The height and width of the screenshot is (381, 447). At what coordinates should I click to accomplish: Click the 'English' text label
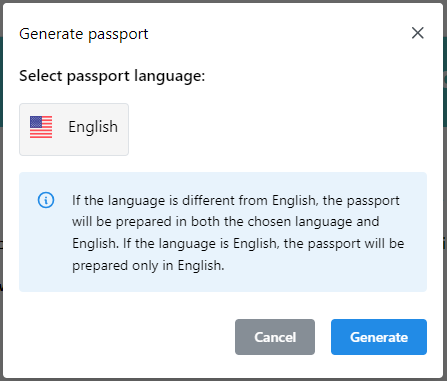tap(93, 127)
